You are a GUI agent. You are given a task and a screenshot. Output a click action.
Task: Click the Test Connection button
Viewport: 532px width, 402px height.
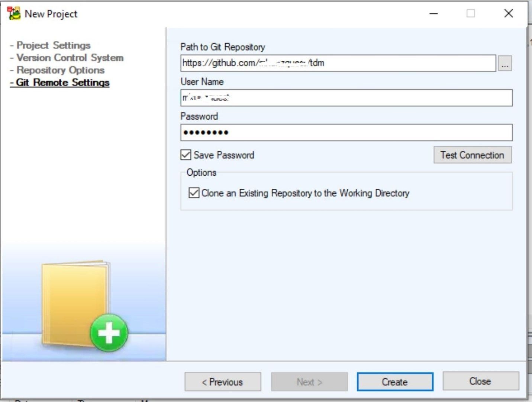coord(473,155)
